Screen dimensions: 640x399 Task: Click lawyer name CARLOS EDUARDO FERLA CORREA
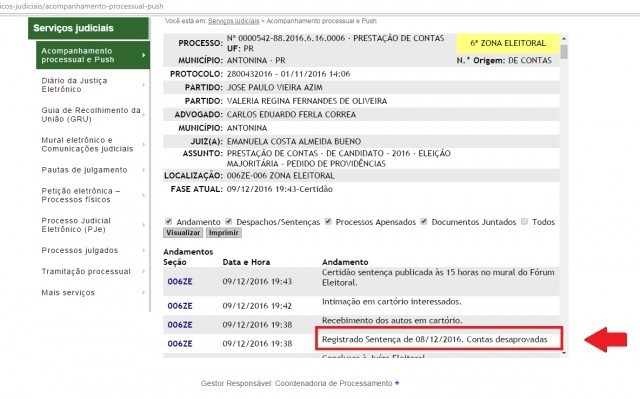pos(291,114)
